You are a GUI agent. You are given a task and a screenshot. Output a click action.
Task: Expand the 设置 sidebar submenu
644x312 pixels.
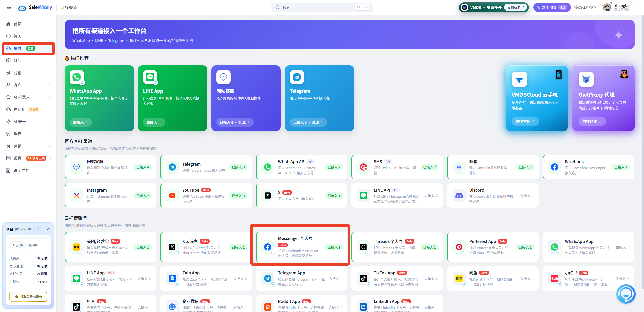[x=50, y=158]
